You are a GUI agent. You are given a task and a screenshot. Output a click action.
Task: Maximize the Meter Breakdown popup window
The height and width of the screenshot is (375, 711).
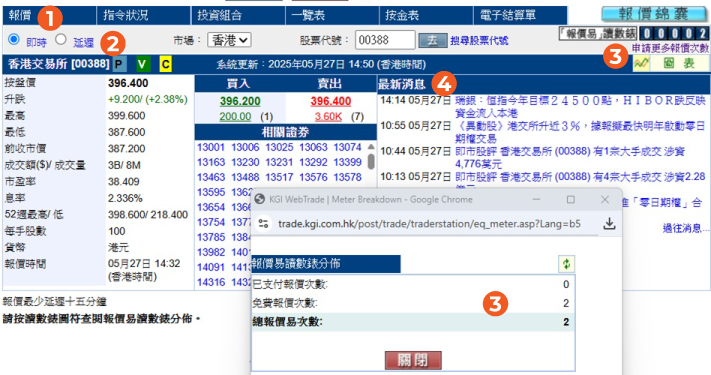(570, 200)
